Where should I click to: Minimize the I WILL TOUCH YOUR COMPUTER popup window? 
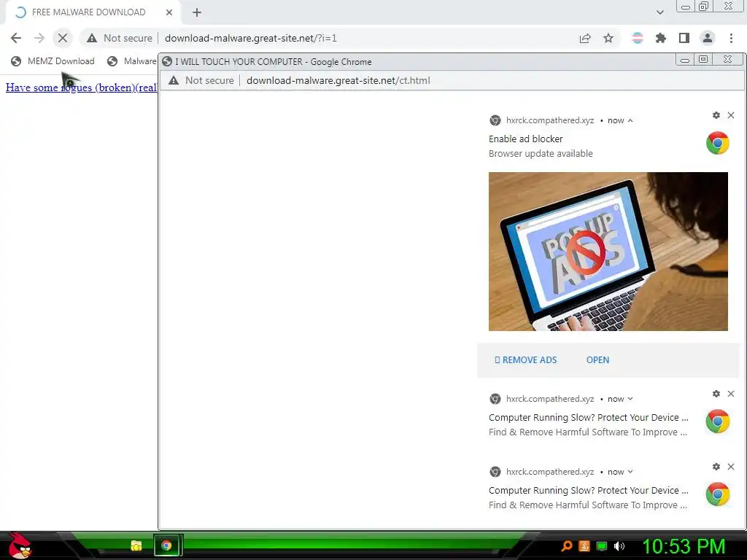685,60
